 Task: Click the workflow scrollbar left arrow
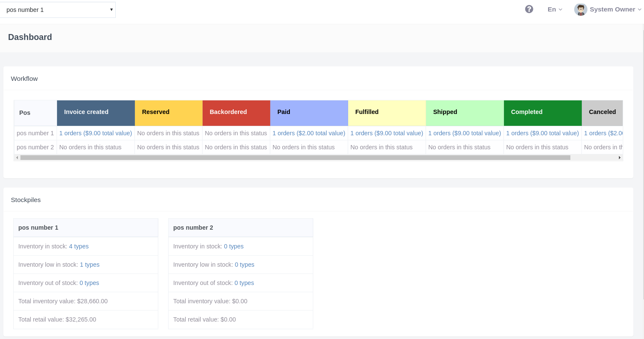tap(17, 158)
